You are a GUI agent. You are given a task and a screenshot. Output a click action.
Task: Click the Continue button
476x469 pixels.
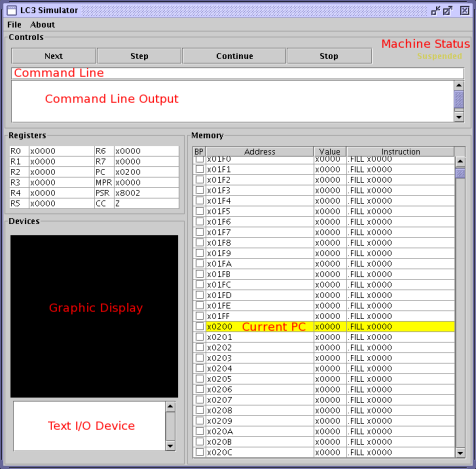[234, 56]
